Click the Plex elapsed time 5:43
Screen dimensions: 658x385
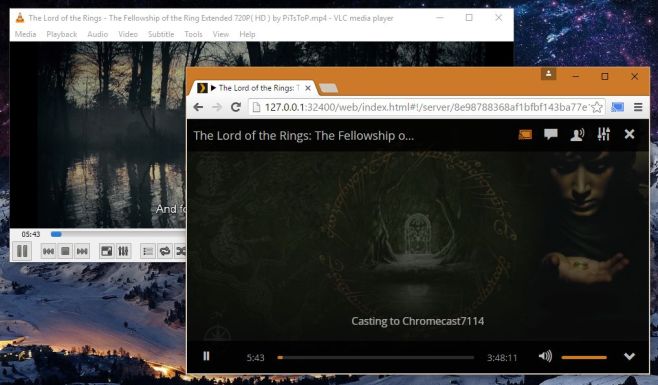pos(255,358)
